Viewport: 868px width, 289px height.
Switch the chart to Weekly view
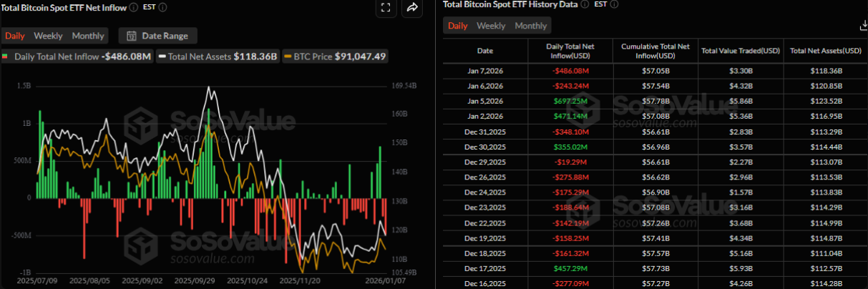(48, 36)
